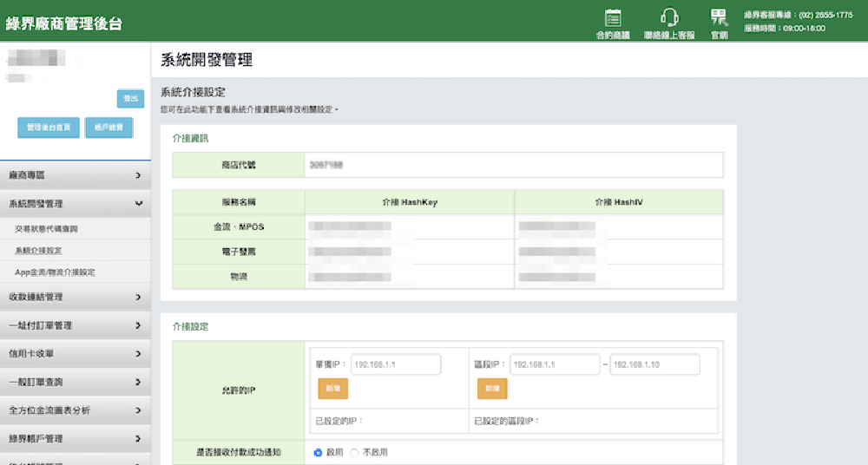Go to 管理後台首頁
This screenshot has width=868, height=465.
point(49,128)
